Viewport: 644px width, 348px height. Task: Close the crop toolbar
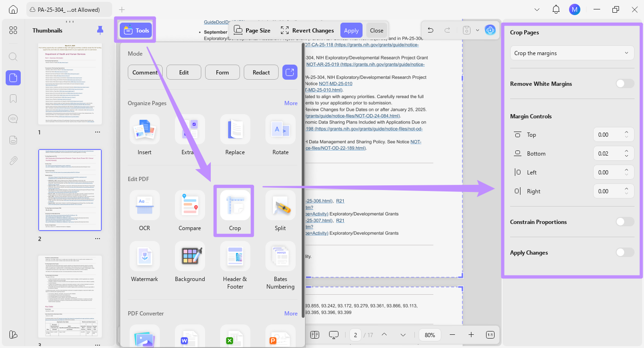[377, 30]
